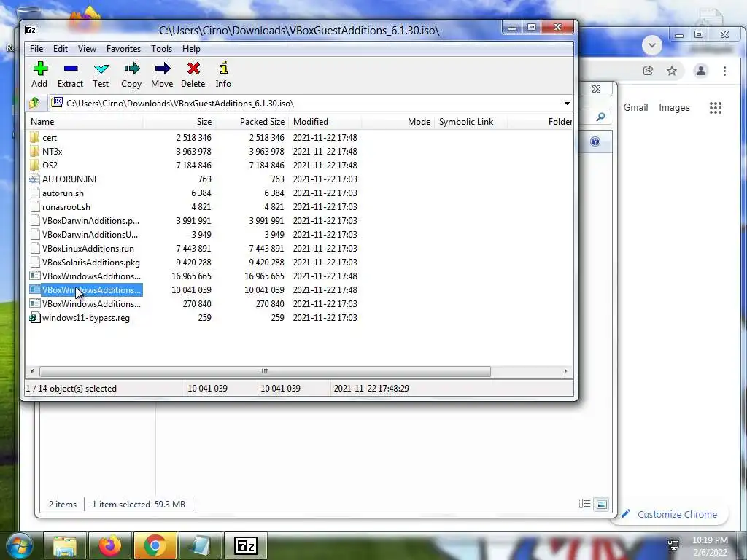Click the Move arrow icon

click(x=163, y=69)
